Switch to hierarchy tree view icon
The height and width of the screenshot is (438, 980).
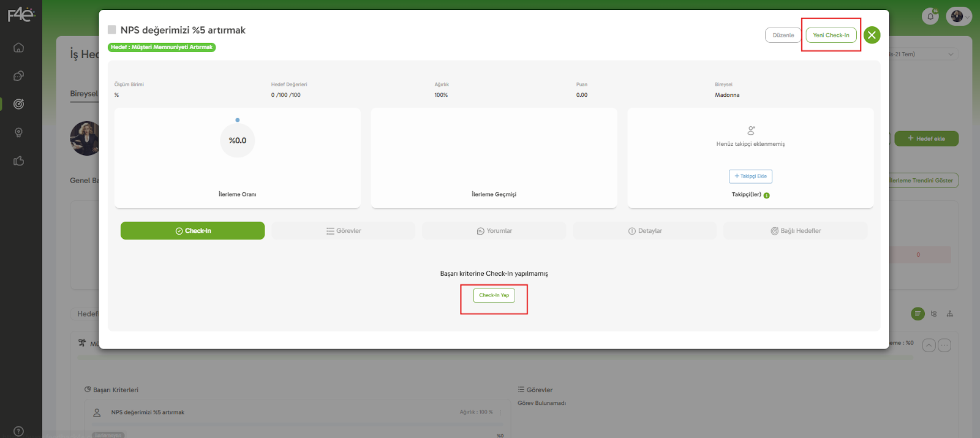coord(949,314)
